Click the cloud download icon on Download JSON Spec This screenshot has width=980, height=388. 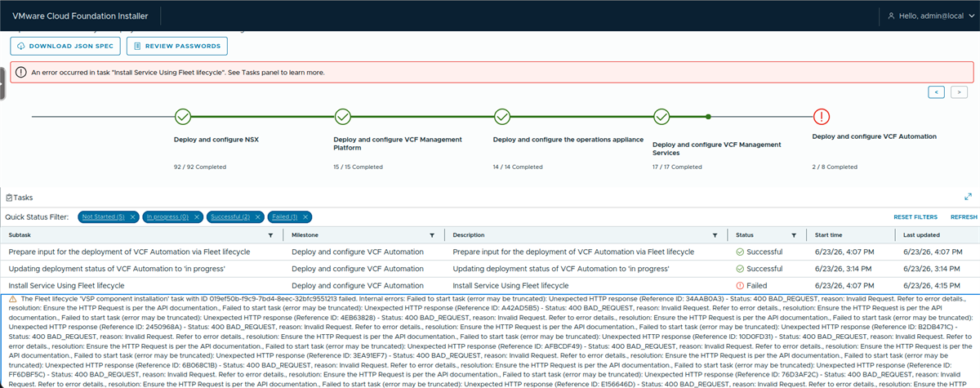tap(21, 46)
